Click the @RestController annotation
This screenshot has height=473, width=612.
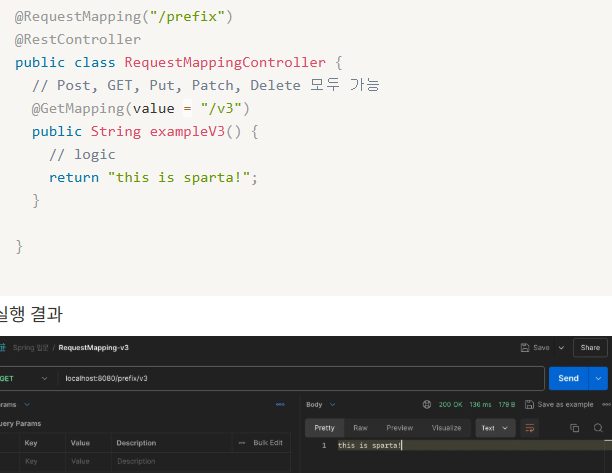[x=78, y=39]
